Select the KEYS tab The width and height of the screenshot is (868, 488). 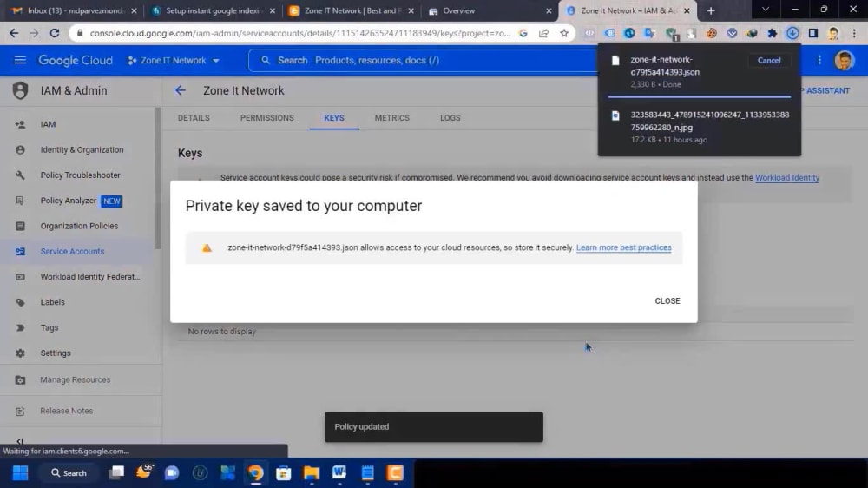(334, 118)
